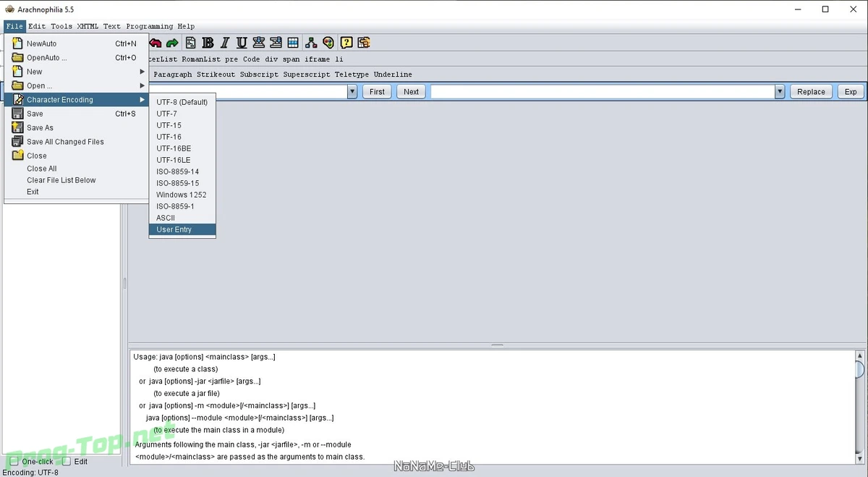Click the green Redo arrow icon

pyautogui.click(x=172, y=43)
